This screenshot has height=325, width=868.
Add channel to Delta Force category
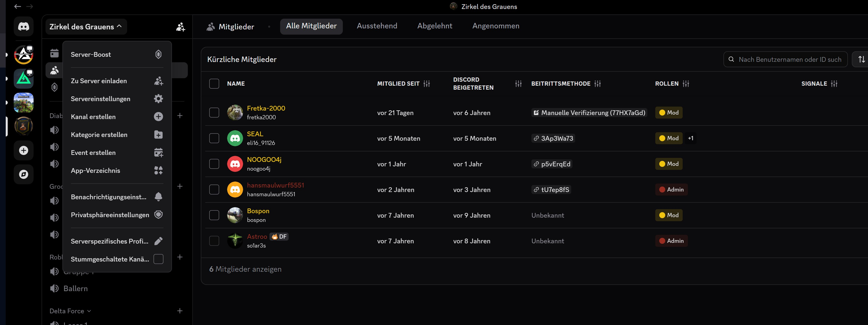coord(180,311)
